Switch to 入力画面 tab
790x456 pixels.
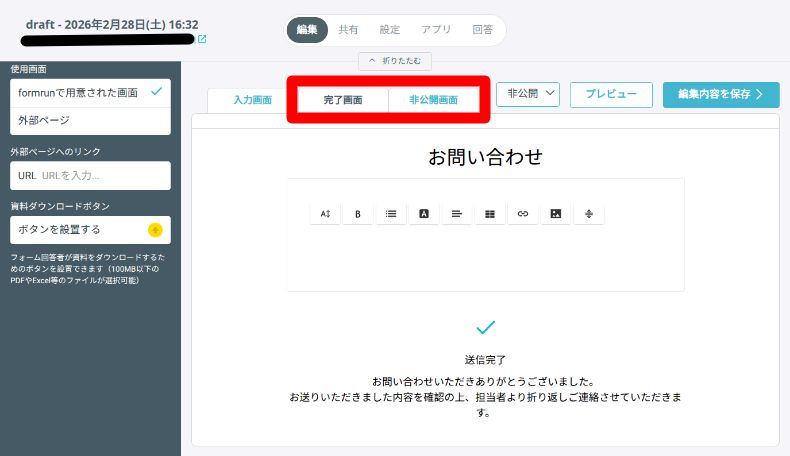pos(252,100)
